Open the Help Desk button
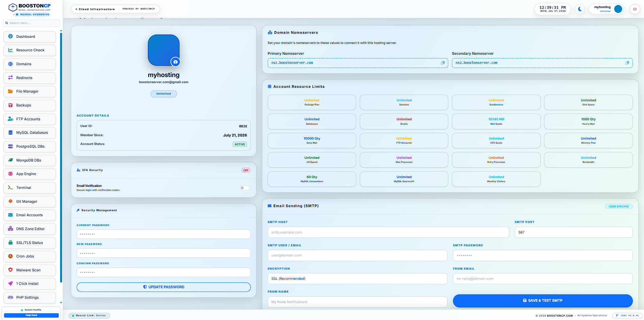The image size is (644, 320). [31, 316]
